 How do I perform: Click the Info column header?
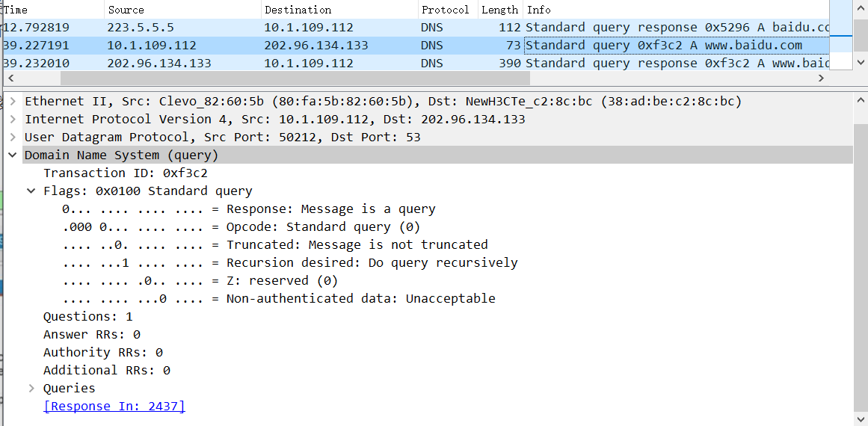point(676,10)
